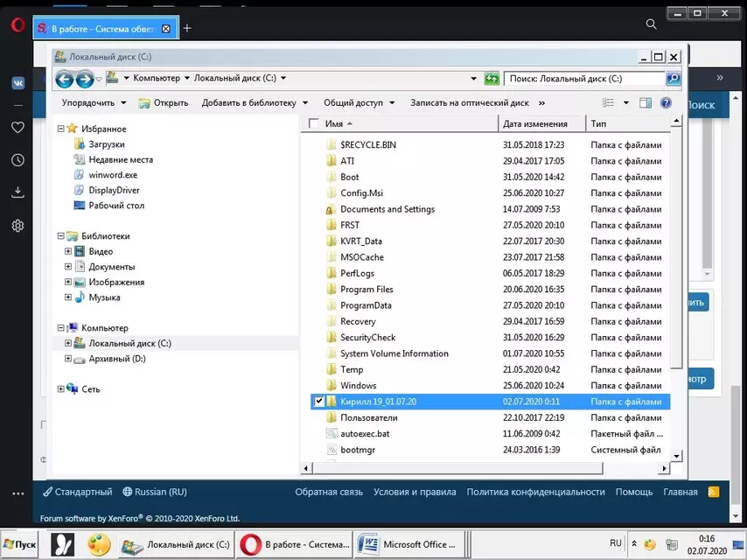Select Архивный (D:) drive
The width and height of the screenshot is (747, 560).
(116, 359)
